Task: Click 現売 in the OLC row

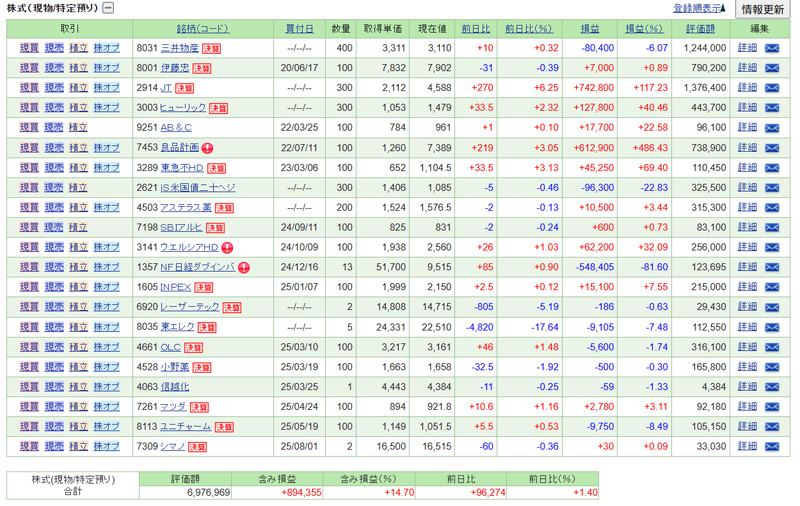Action: coord(54,347)
